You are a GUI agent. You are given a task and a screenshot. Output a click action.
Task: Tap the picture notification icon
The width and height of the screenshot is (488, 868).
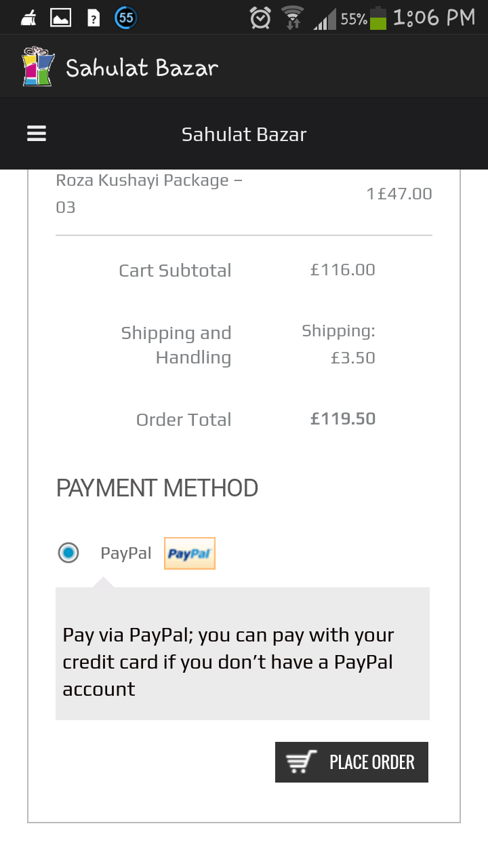click(61, 18)
